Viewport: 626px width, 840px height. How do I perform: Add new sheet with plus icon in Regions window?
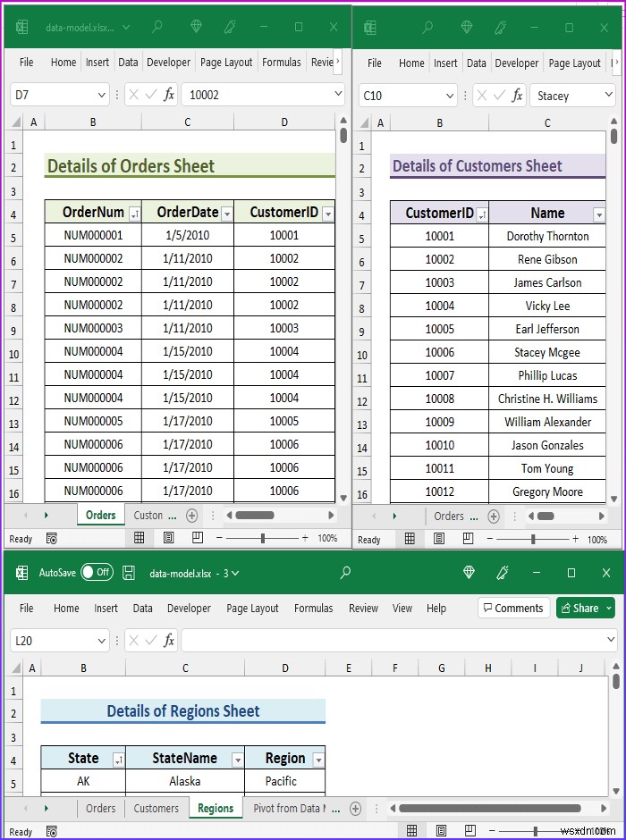(355, 809)
